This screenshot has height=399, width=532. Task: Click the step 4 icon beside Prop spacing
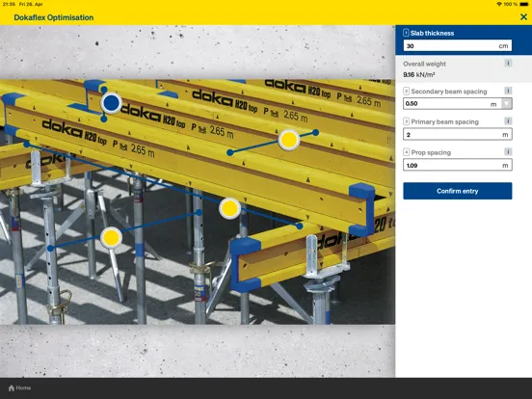[406, 152]
